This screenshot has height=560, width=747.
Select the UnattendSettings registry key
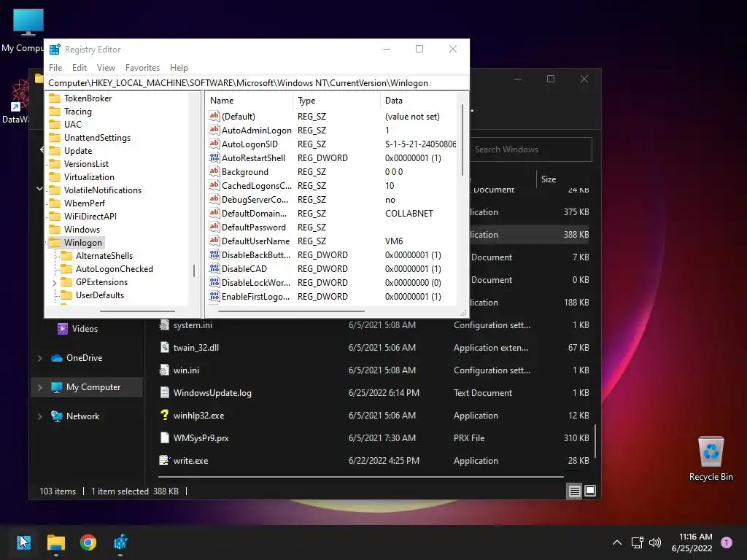coord(97,138)
